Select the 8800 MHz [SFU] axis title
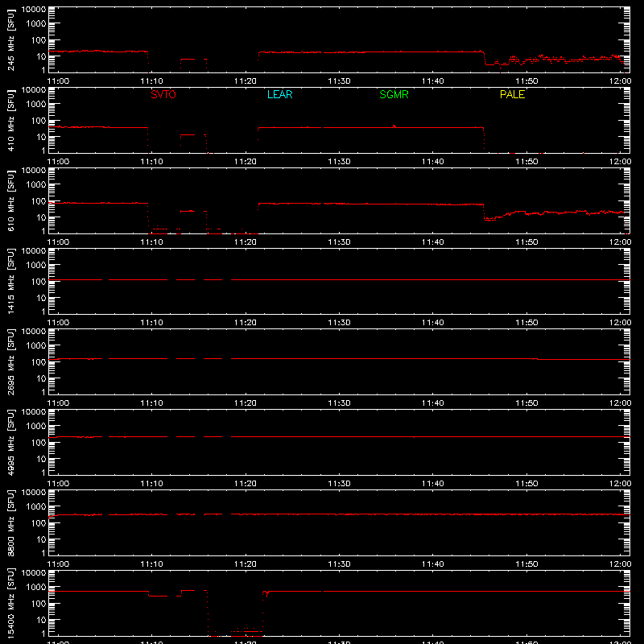This screenshot has width=644, height=644. 11,522
